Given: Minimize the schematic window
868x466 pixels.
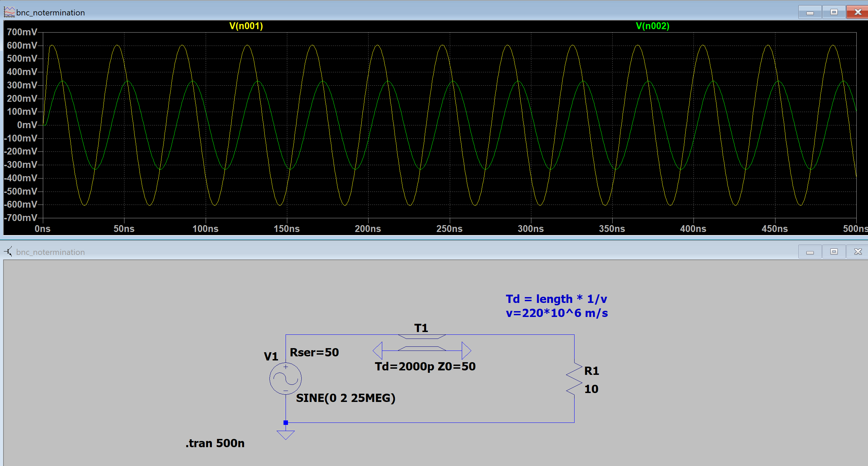Looking at the screenshot, I should click(810, 252).
